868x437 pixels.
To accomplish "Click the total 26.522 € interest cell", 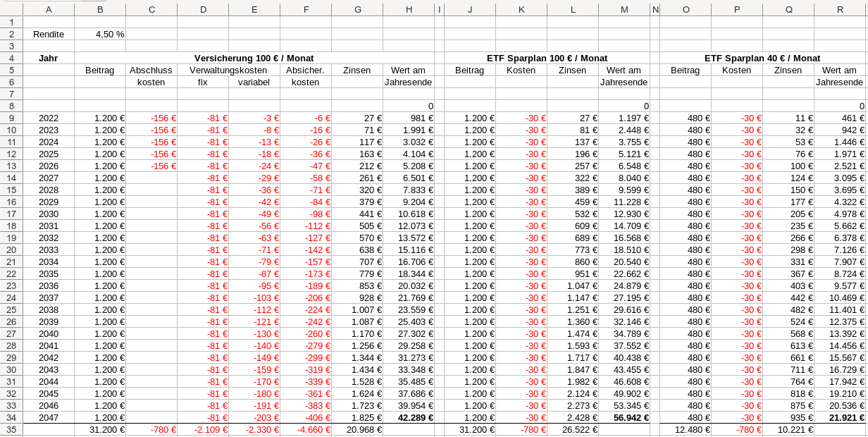I will pyautogui.click(x=573, y=429).
